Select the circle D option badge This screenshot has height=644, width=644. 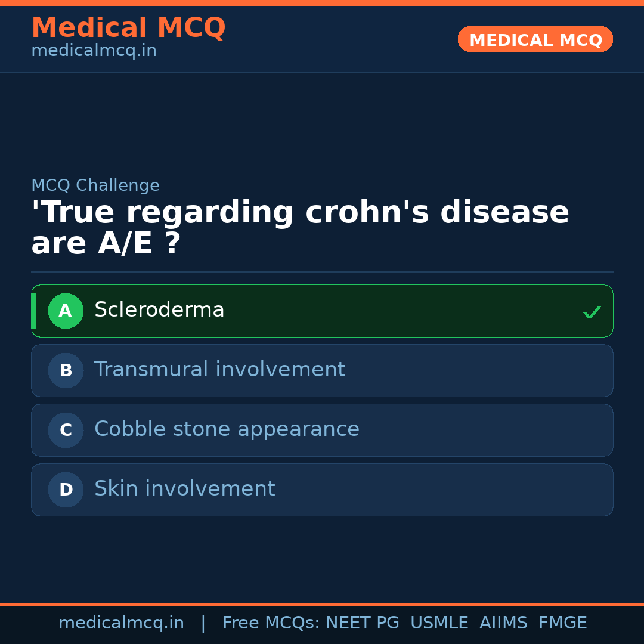[66, 490]
